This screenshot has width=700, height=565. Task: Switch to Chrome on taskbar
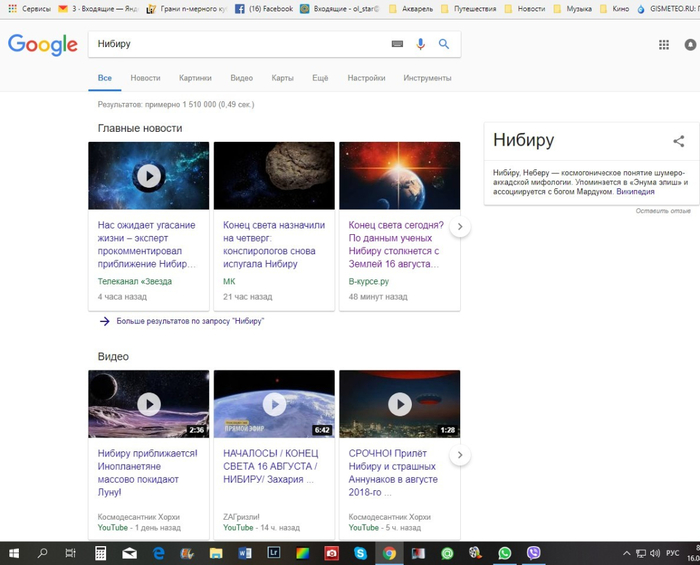[x=389, y=553]
